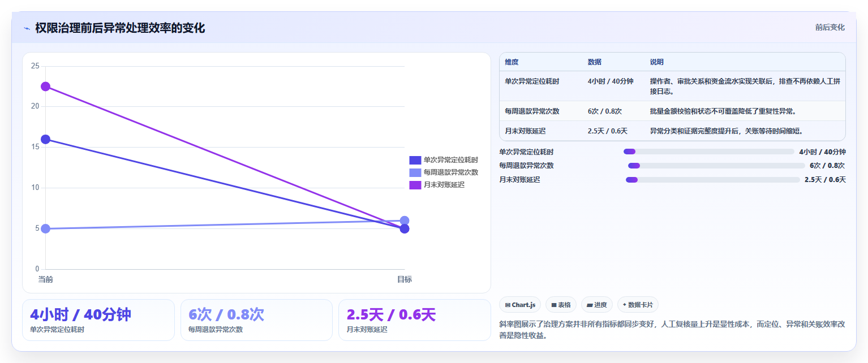Click the 月末对账延迟 progress bar
The height and width of the screenshot is (363, 868).
pos(712,180)
